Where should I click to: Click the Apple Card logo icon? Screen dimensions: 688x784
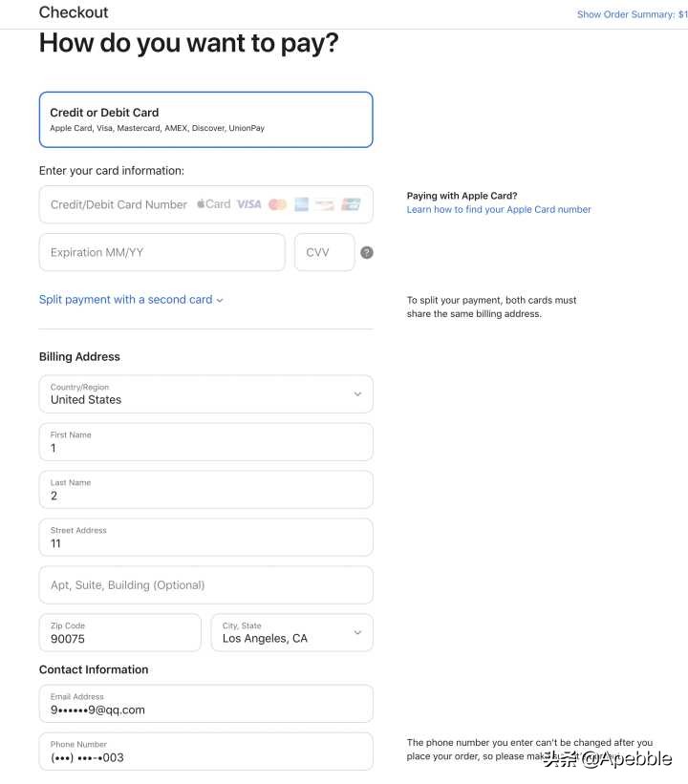[x=213, y=204]
